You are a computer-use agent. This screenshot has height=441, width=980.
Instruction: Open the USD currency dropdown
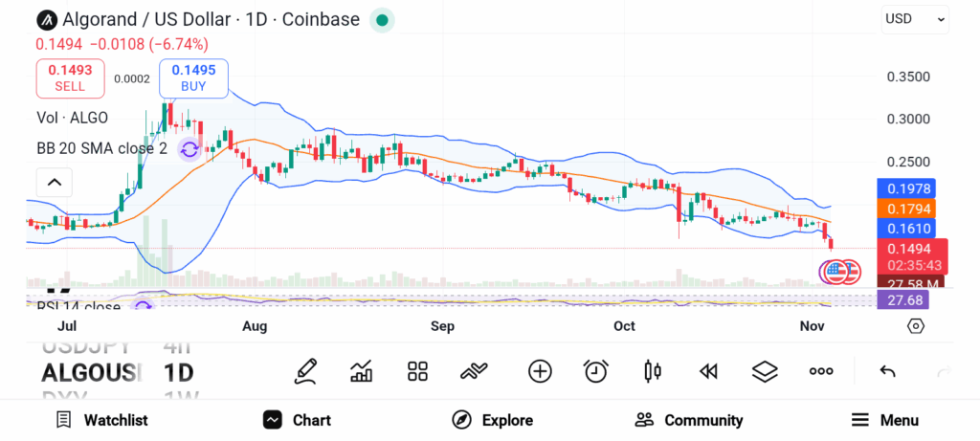click(915, 18)
